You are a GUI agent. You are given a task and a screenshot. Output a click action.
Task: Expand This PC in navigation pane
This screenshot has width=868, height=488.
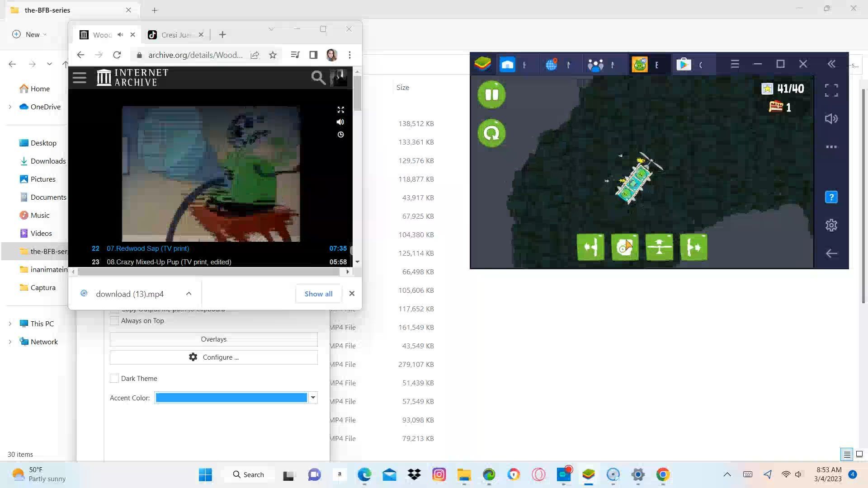click(x=10, y=324)
